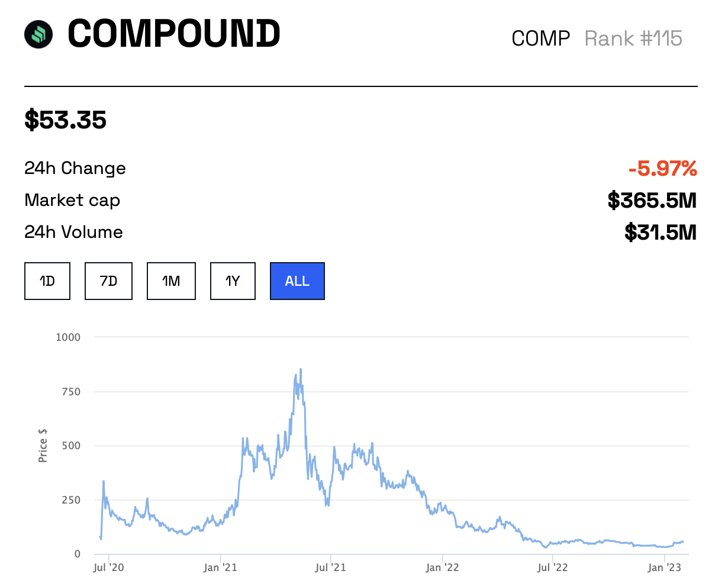This screenshot has height=587, width=728.
Task: Click the Jan '21 x-axis label
Action: 220,568
